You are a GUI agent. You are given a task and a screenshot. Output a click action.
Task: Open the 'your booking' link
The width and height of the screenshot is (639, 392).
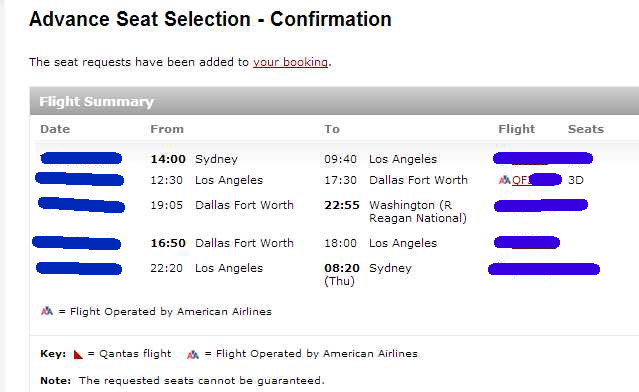pyautogui.click(x=290, y=62)
